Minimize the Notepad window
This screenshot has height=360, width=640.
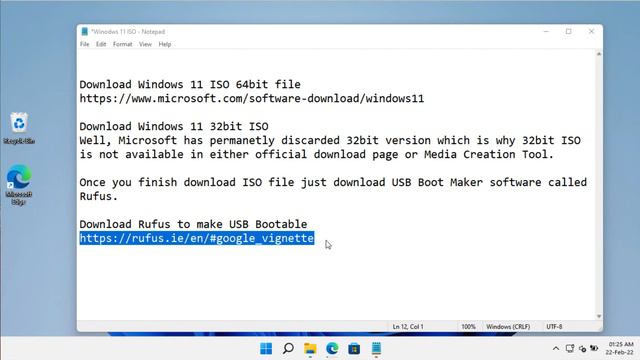point(546,31)
